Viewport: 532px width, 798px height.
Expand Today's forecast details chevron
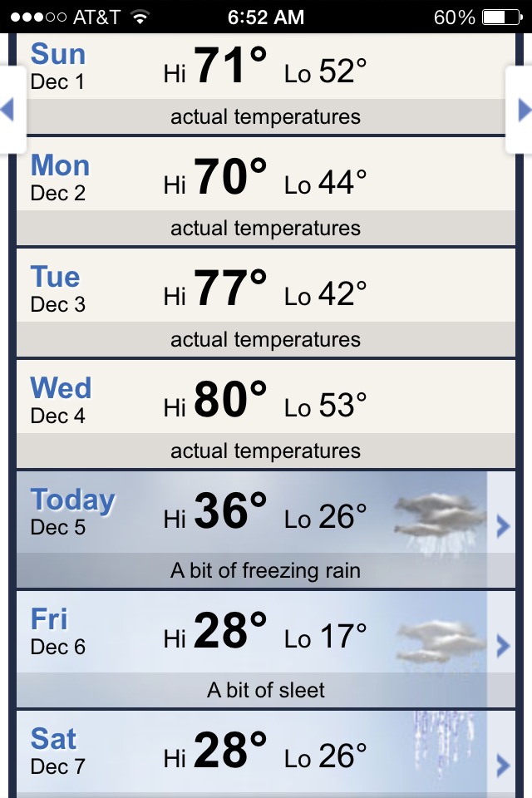pyautogui.click(x=502, y=526)
